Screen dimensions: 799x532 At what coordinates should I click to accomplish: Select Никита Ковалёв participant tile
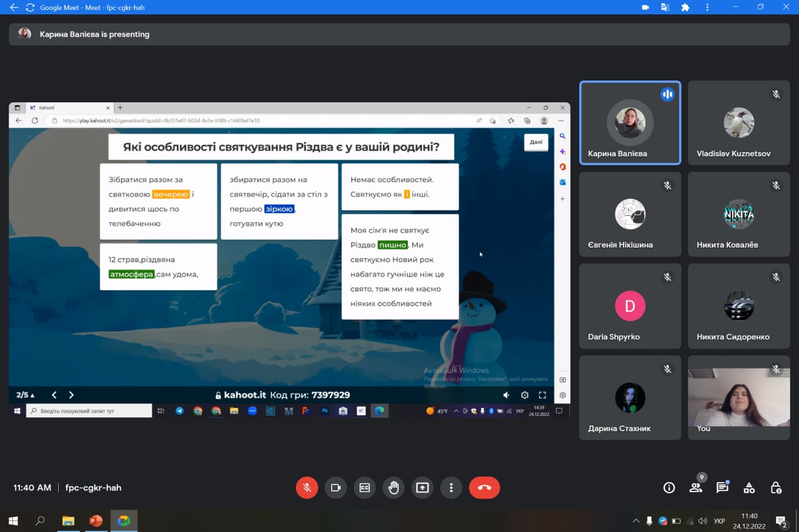point(739,215)
